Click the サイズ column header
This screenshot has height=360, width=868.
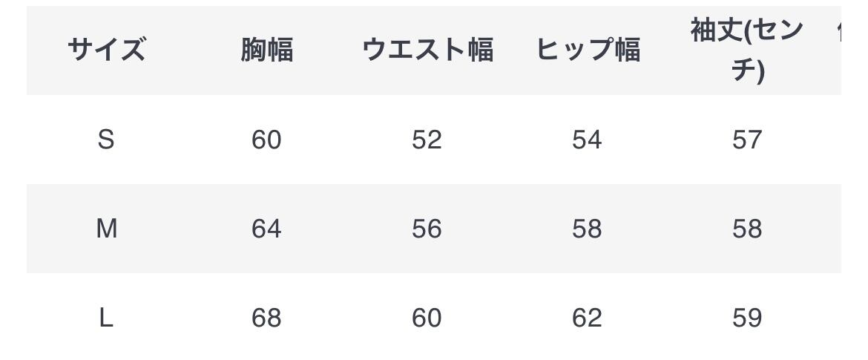[106, 50]
